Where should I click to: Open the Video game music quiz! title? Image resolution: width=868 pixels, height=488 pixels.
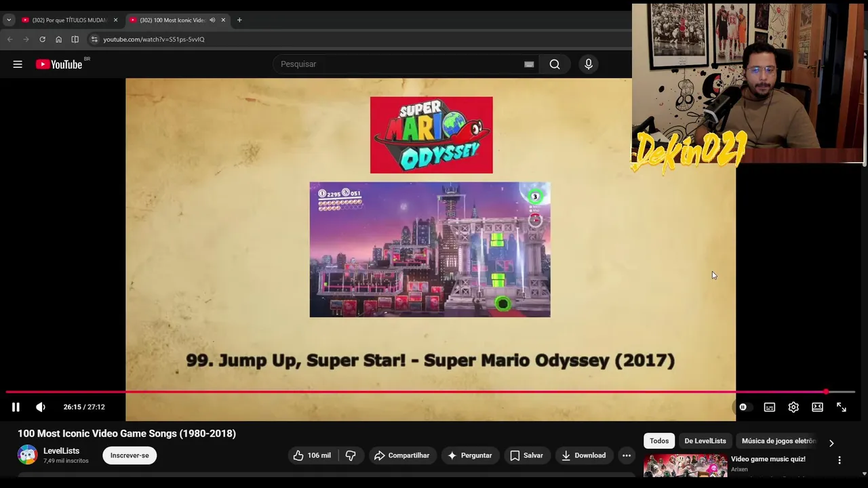click(x=768, y=459)
